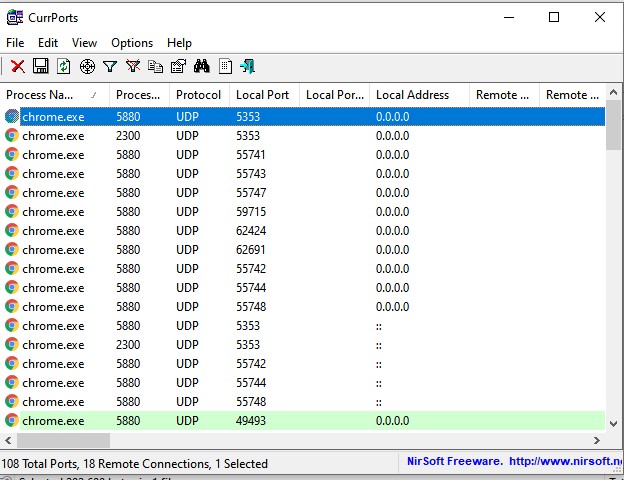Open the properties icon in toolbar
The image size is (624, 480).
click(178, 66)
